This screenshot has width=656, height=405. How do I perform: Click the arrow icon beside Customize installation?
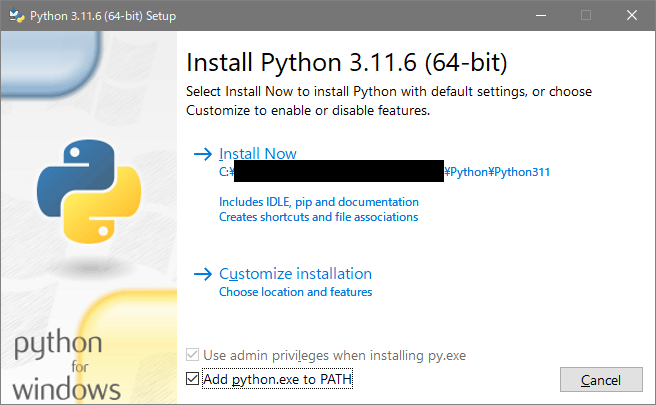[x=203, y=274]
